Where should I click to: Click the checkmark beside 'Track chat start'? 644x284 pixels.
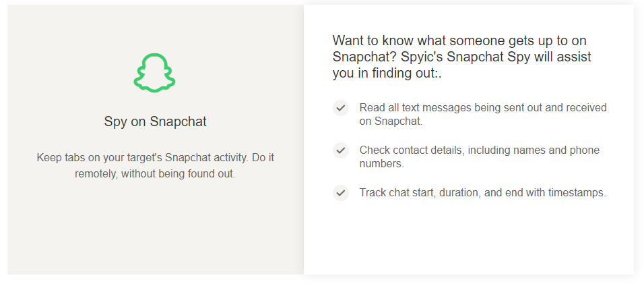[x=340, y=193]
